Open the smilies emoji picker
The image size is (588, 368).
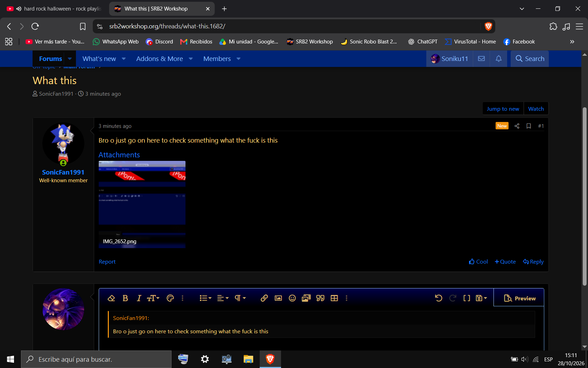click(292, 298)
